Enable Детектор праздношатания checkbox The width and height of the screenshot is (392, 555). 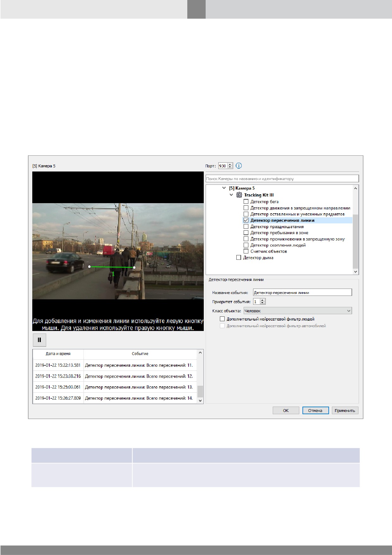(x=246, y=227)
